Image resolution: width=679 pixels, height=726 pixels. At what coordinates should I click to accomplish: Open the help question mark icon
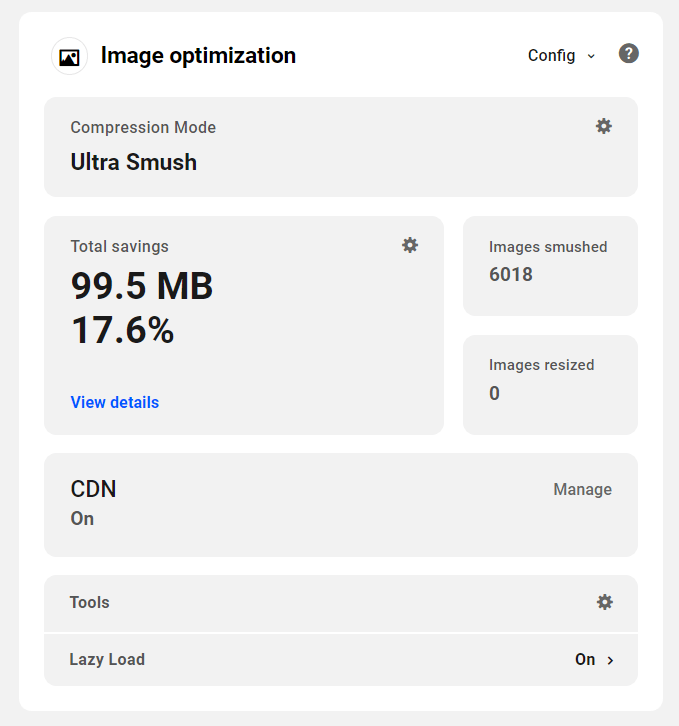(629, 54)
